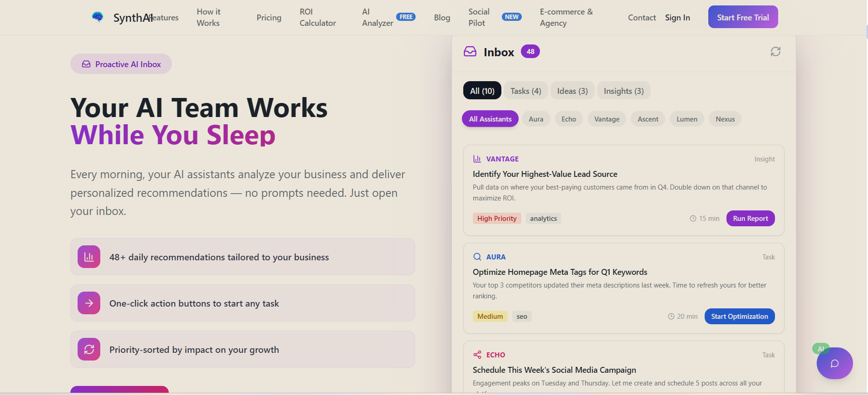Image resolution: width=868 pixels, height=395 pixels.
Task: Open the ROI Calculator page
Action: coord(318,17)
